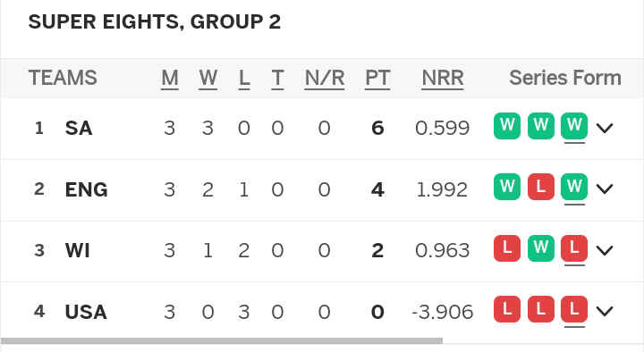Viewport: 644px width, 352px height.
Task: Click ENG's red L form badge
Action: point(540,187)
